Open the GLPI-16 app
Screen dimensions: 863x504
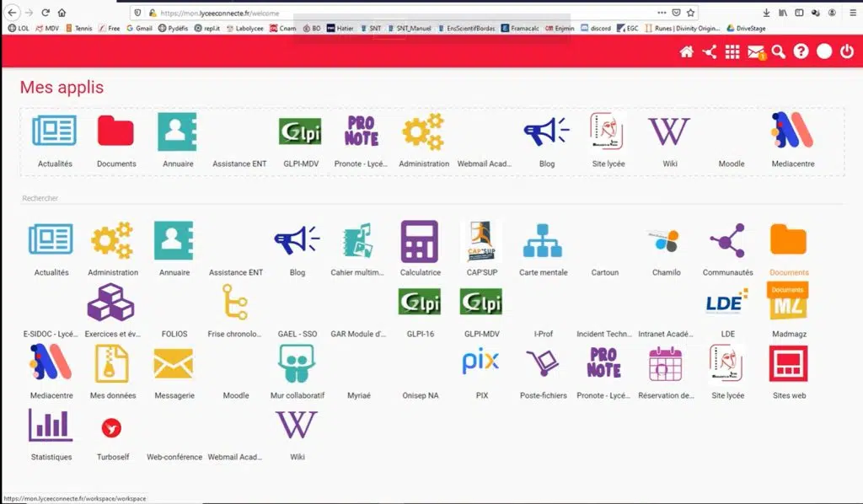[420, 302]
